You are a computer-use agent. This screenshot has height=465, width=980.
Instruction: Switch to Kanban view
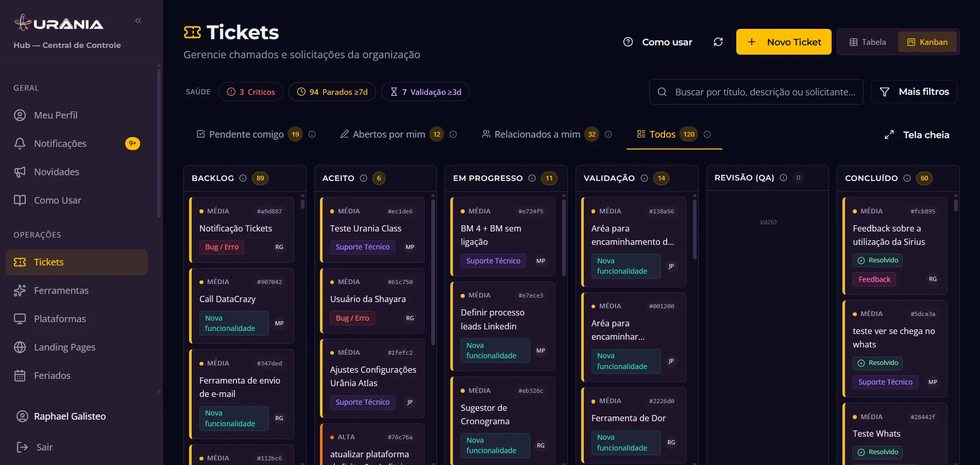927,42
